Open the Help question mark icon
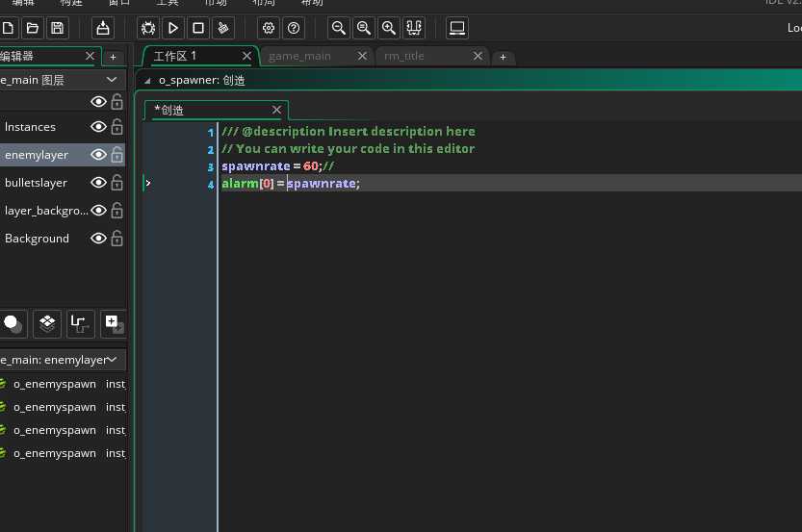Viewport: 802px width, 532px height. pos(294,29)
